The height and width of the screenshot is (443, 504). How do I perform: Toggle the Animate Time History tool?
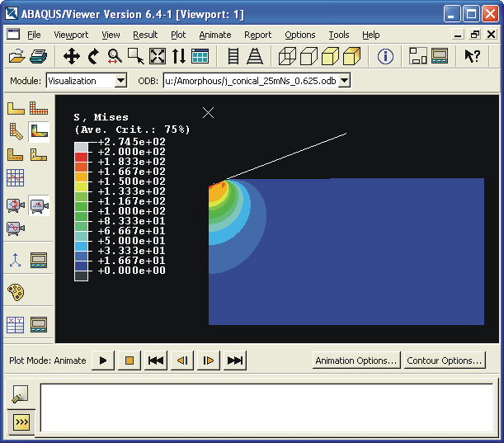coord(38,205)
